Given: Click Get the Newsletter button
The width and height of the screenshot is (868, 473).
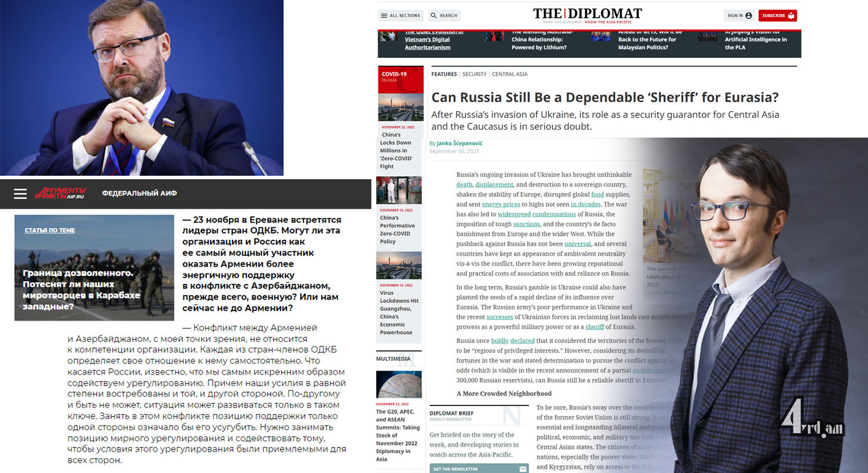Looking at the screenshot, I should pyautogui.click(x=479, y=468).
